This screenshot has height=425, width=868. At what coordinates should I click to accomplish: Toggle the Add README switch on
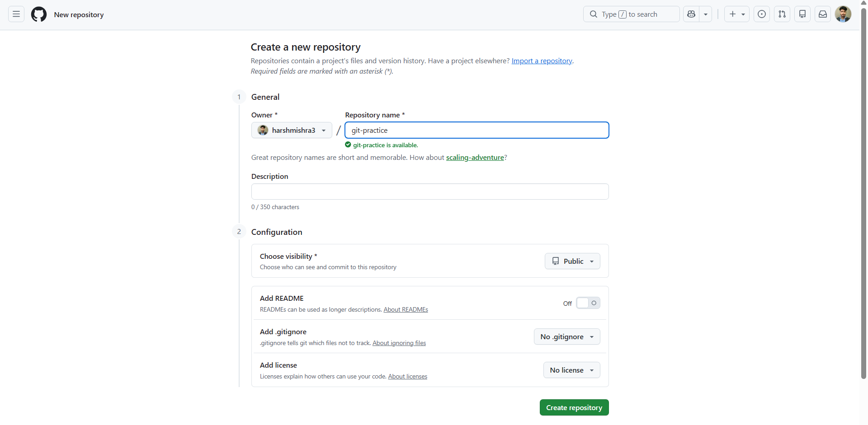click(x=588, y=303)
